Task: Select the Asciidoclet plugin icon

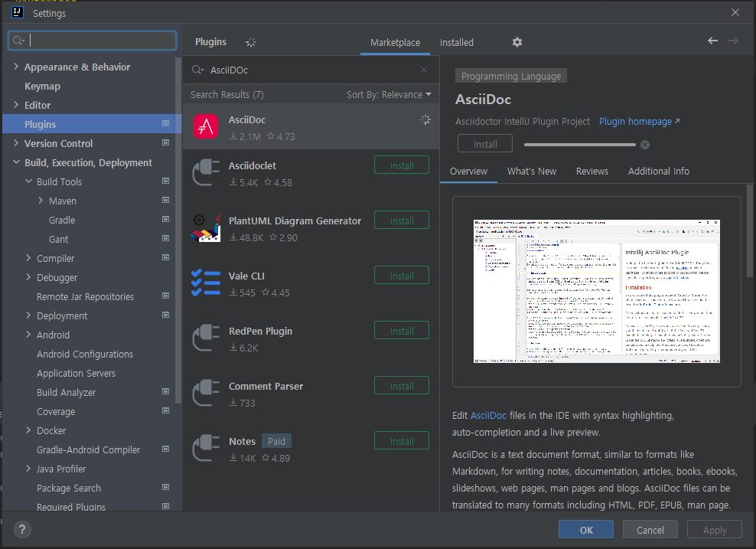Action: [206, 172]
